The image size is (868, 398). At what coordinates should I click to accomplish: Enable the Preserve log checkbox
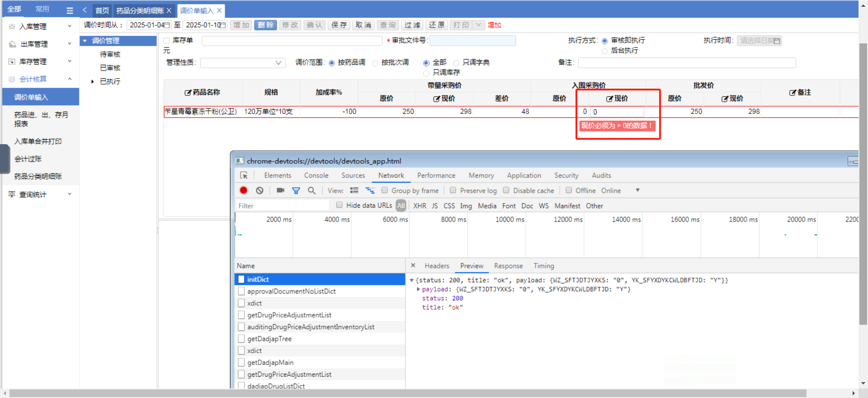(453, 190)
